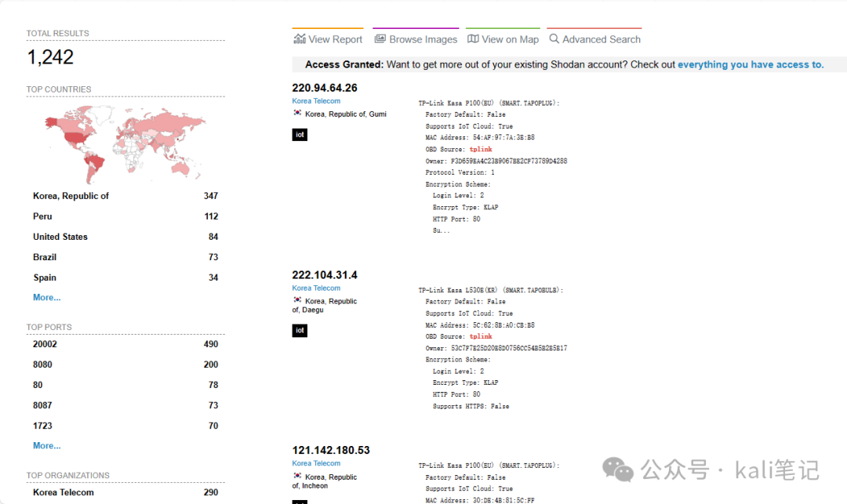Image resolution: width=847 pixels, height=504 pixels.
Task: Expand More under Top Ports
Action: pyautogui.click(x=47, y=446)
